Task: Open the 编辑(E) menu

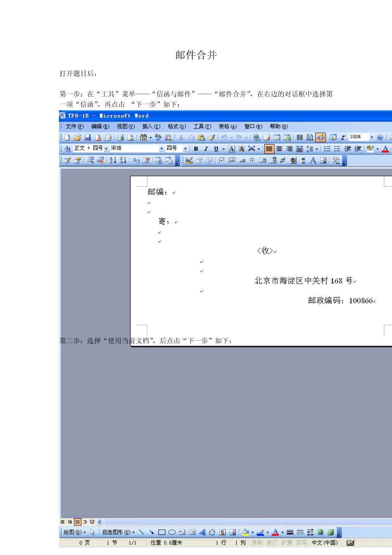Action: point(100,127)
